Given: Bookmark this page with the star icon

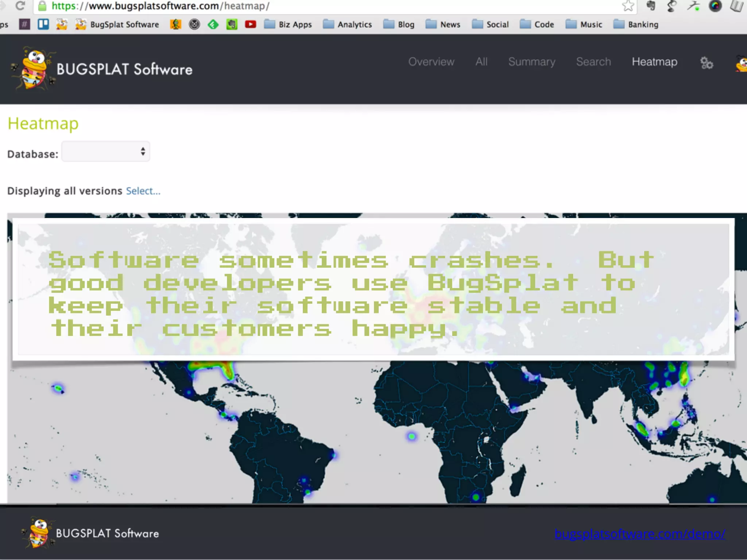Looking at the screenshot, I should [x=628, y=5].
